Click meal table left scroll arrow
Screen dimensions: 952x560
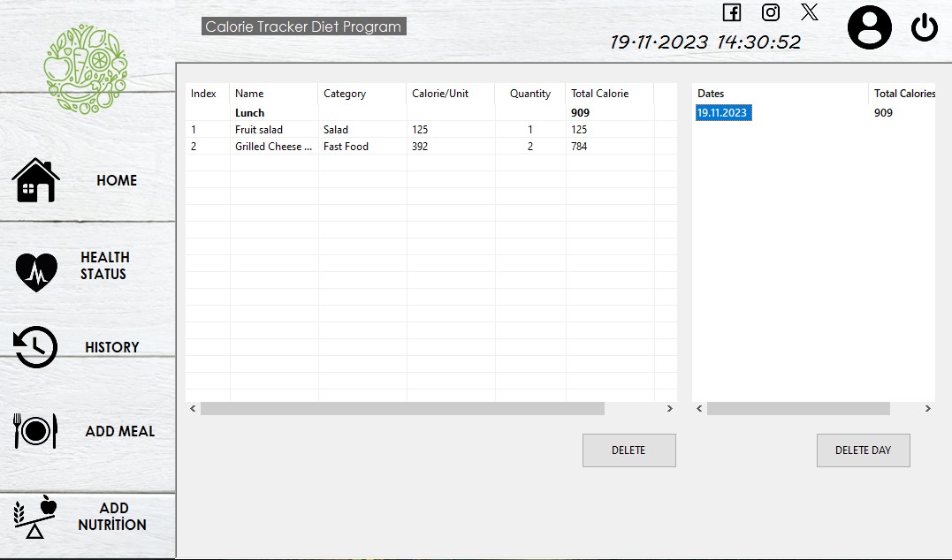coord(193,408)
